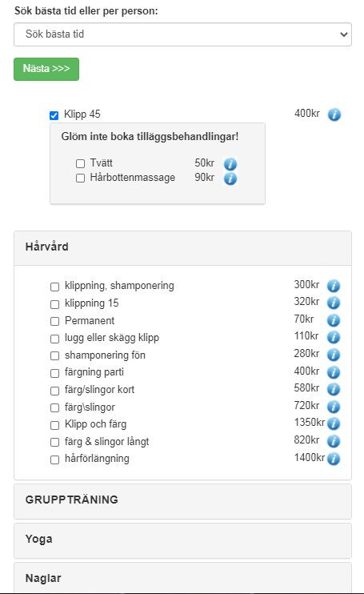Open info icon for Klipp 45
Screen dimensions: 364x594
[334, 114]
